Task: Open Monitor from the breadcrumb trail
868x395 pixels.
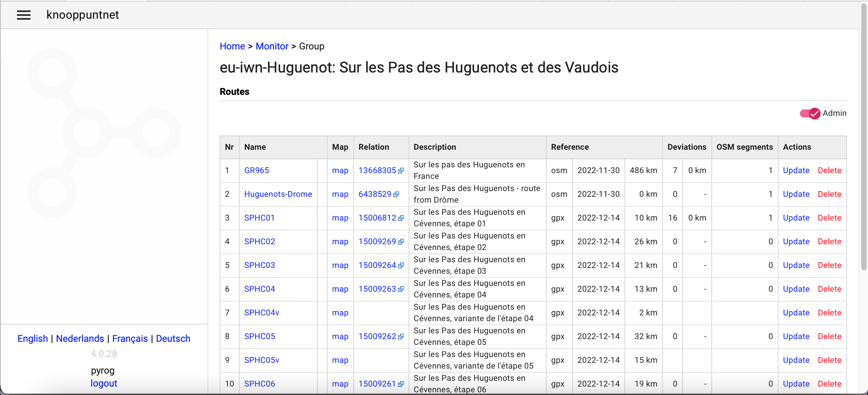Action: (x=272, y=46)
